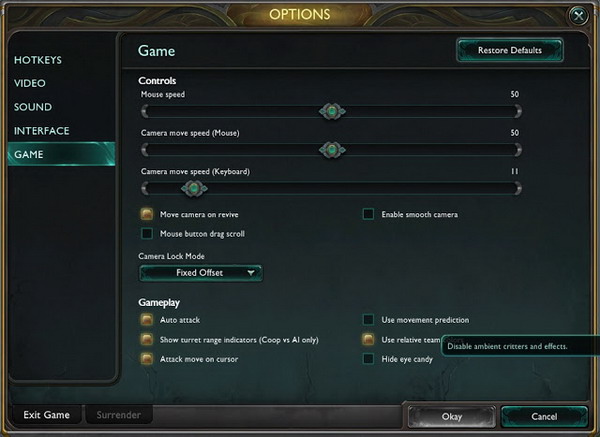This screenshot has height=437, width=600.
Task: Open the Video settings tab
Action: 30,83
